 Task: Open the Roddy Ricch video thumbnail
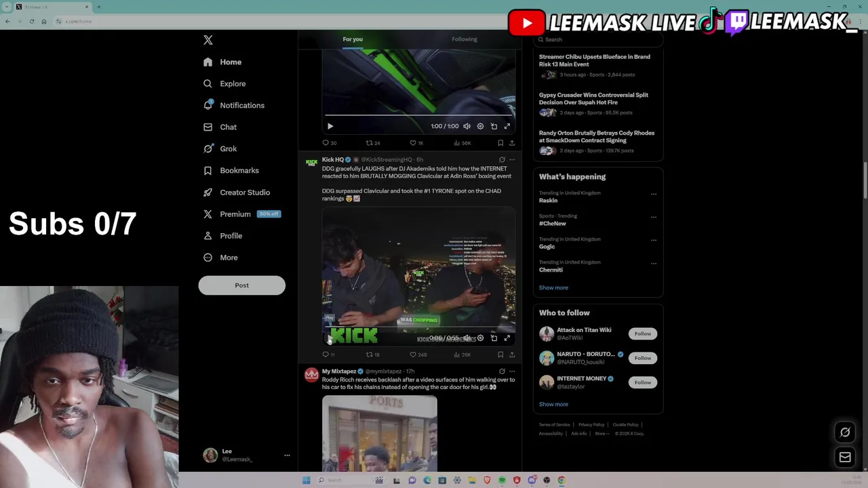[x=380, y=434]
